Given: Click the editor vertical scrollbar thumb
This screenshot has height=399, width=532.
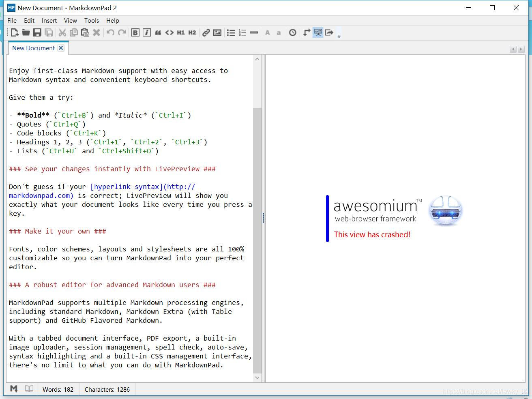Looking at the screenshot, I should coord(257,240).
